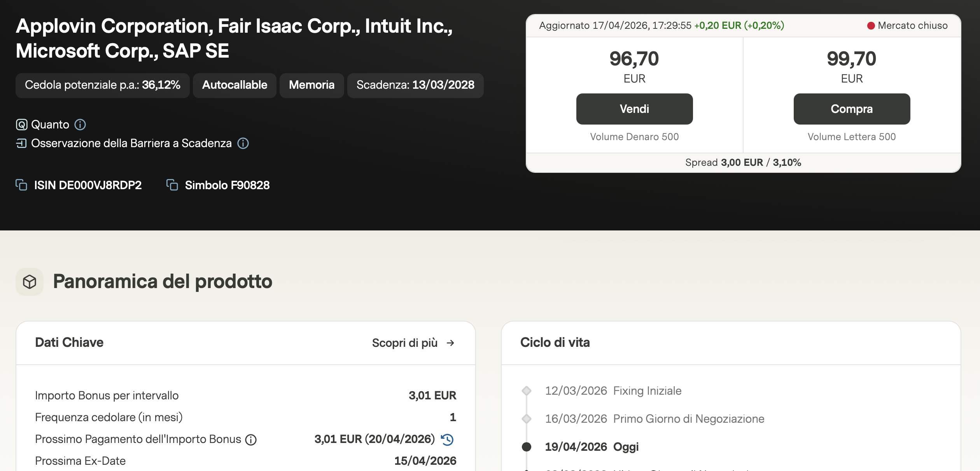Select the Autocallable tag
The image size is (980, 471).
pyautogui.click(x=234, y=85)
